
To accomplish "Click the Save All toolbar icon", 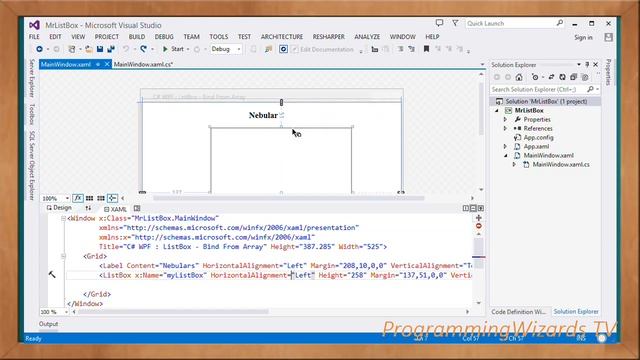I will tap(111, 49).
